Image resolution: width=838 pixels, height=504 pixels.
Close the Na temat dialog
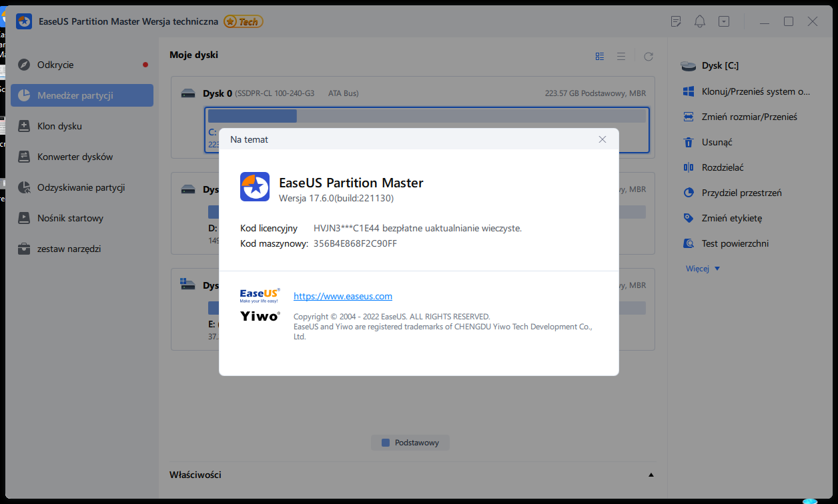(602, 139)
